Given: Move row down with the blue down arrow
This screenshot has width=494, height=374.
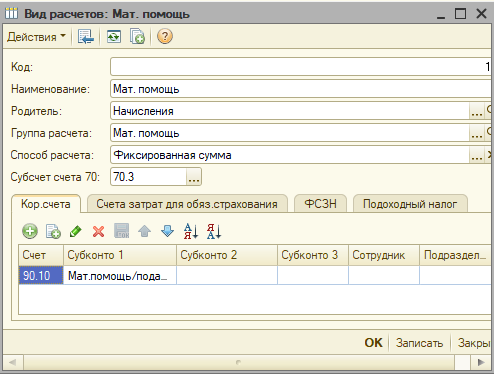Looking at the screenshot, I should [167, 231].
